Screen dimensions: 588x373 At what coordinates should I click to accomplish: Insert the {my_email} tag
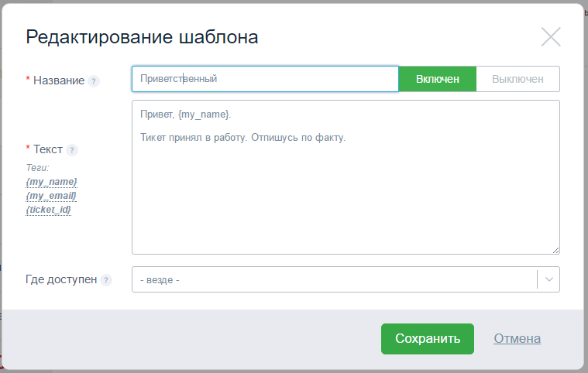pyautogui.click(x=51, y=196)
